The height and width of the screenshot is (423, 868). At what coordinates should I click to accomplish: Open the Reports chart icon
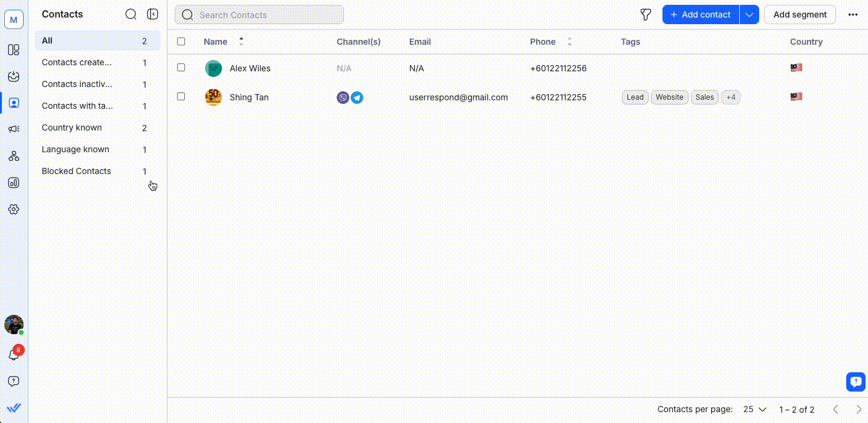click(x=14, y=182)
